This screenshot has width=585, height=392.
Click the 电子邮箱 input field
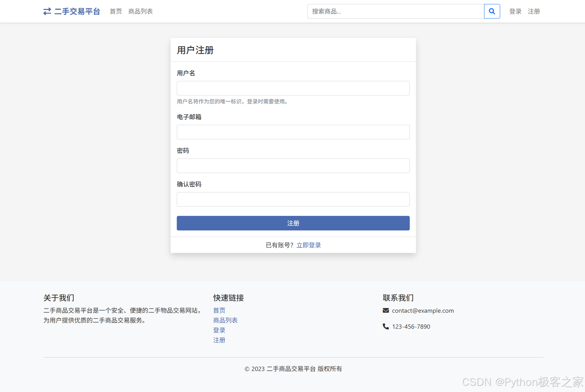(293, 132)
